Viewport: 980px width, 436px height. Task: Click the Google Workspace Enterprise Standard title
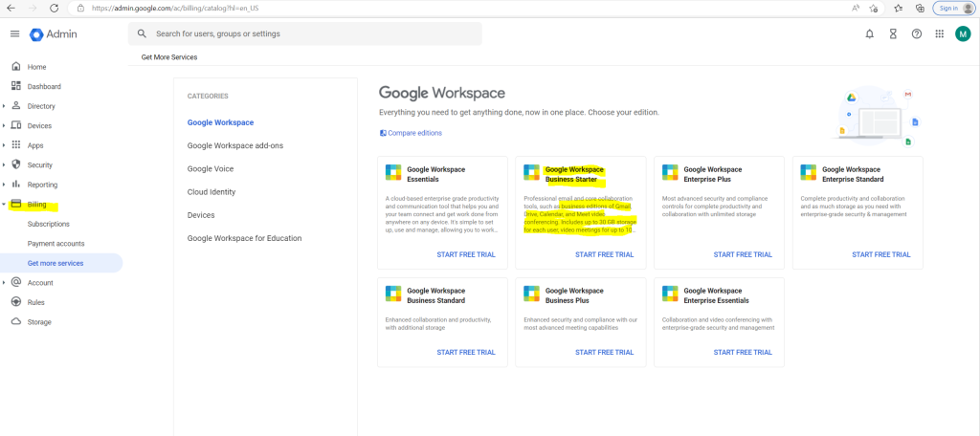click(853, 174)
